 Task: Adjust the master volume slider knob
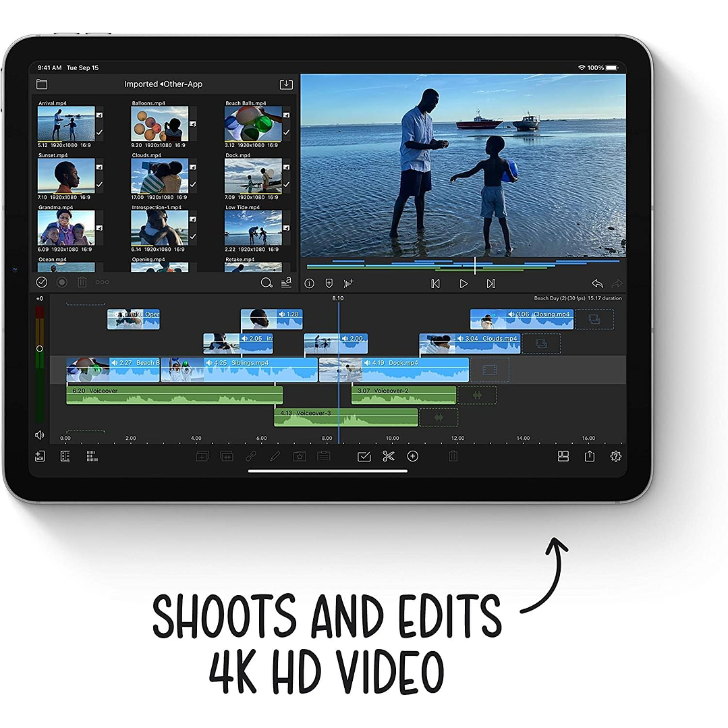click(x=40, y=349)
